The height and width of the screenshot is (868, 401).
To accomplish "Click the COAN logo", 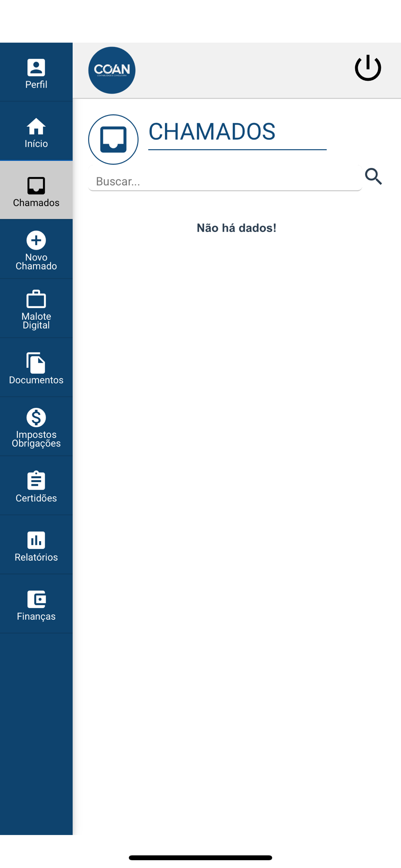I will tap(112, 70).
